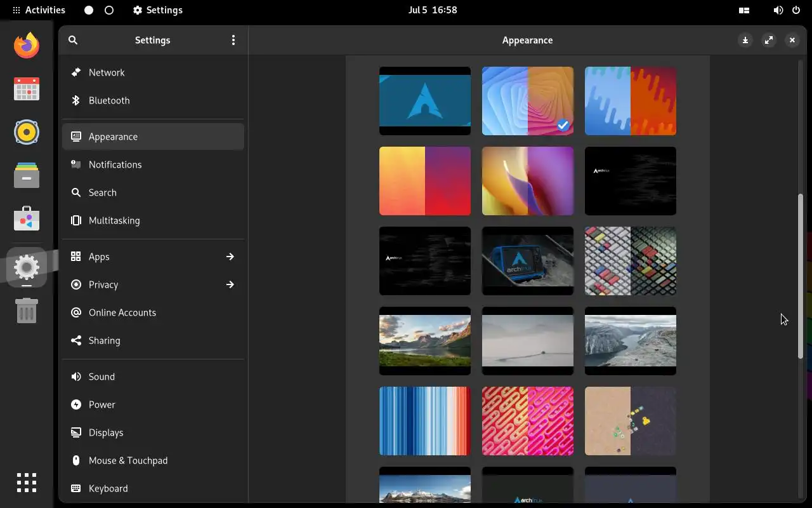
Task: Click the search icon in Settings sidebar
Action: 73,40
